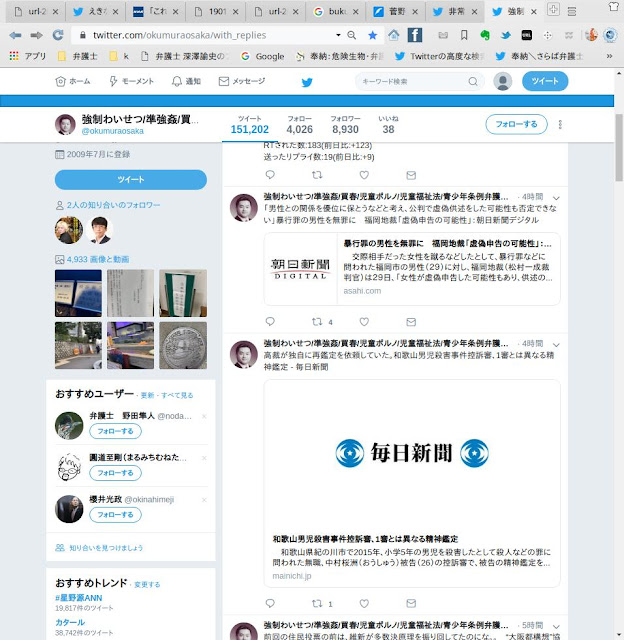Open the 知り合いを見つけましょう link

coord(106,548)
